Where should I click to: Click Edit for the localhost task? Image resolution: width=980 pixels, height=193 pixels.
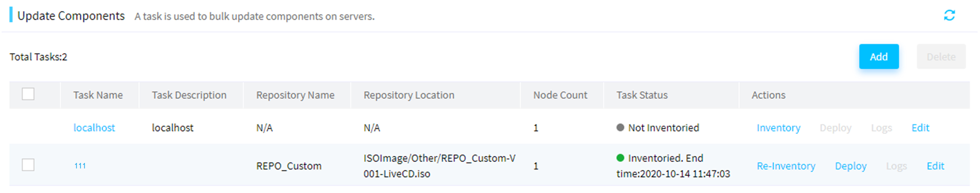click(920, 128)
